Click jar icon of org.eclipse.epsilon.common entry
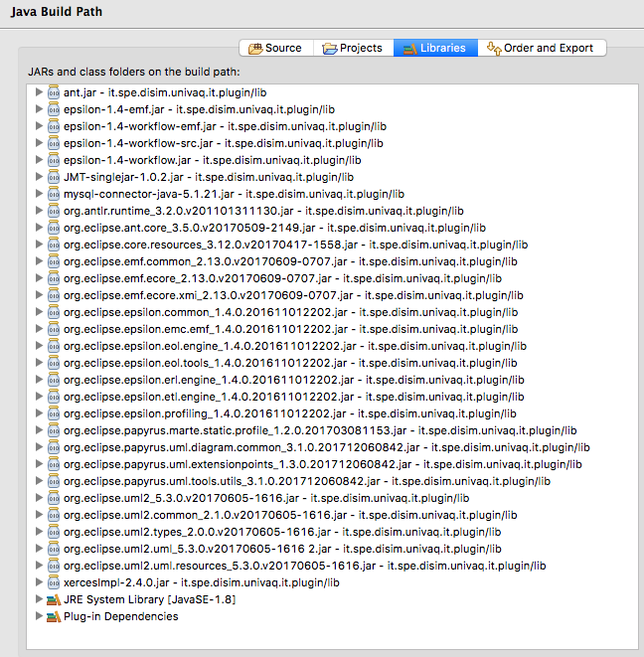Image resolution: width=644 pixels, height=657 pixels. coord(54,312)
